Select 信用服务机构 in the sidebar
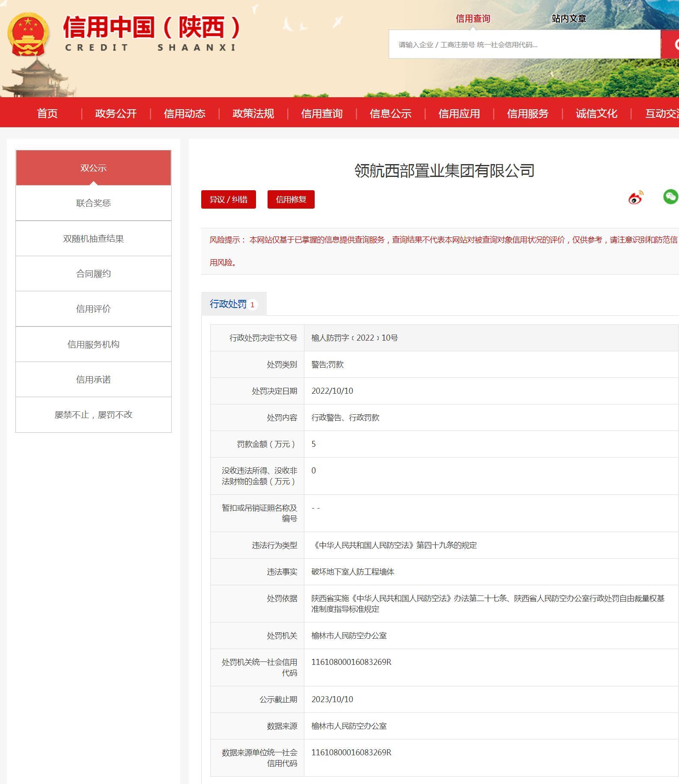The height and width of the screenshot is (784, 679). point(93,344)
